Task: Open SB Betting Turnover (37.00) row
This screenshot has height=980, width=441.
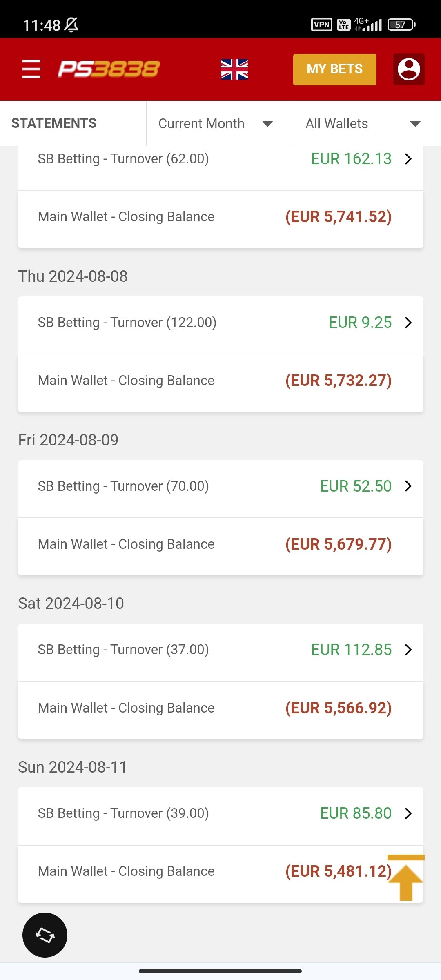Action: (220, 650)
